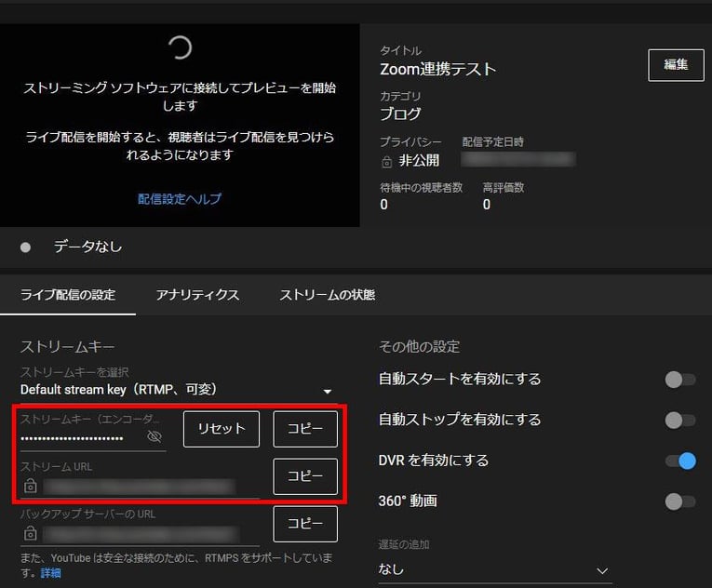Copy the stream key with コピー button

(305, 429)
